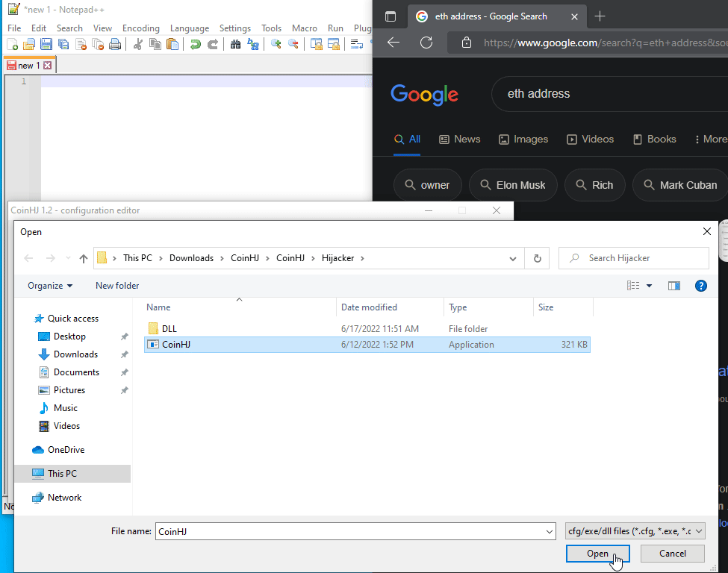The width and height of the screenshot is (728, 573).
Task: Click the Google search box with 'eth address'
Action: tap(609, 94)
